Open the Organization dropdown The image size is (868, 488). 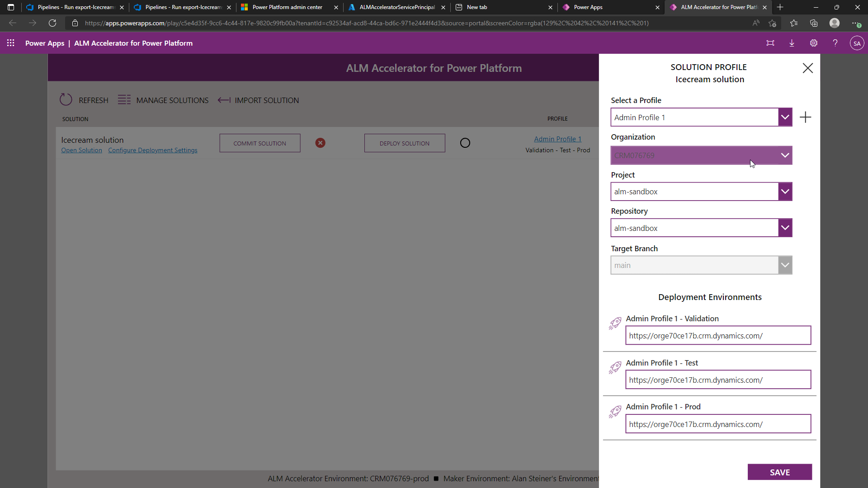[785, 155]
